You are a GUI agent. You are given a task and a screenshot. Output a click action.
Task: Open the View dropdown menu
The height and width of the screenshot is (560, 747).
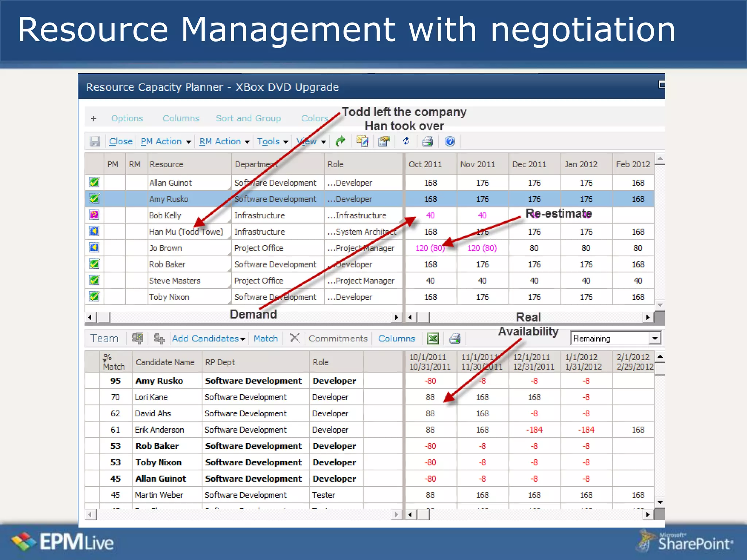311,141
